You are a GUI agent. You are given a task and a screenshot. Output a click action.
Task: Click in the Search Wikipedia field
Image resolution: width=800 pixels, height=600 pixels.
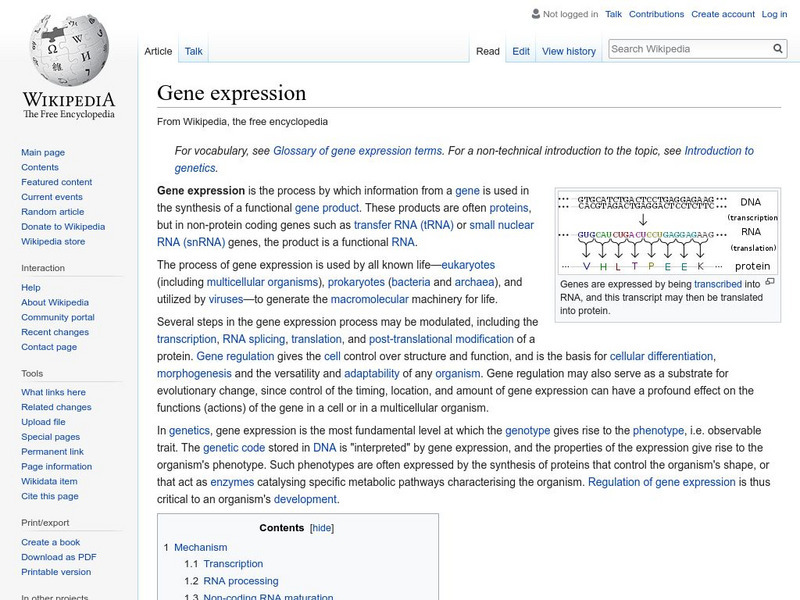(688, 49)
